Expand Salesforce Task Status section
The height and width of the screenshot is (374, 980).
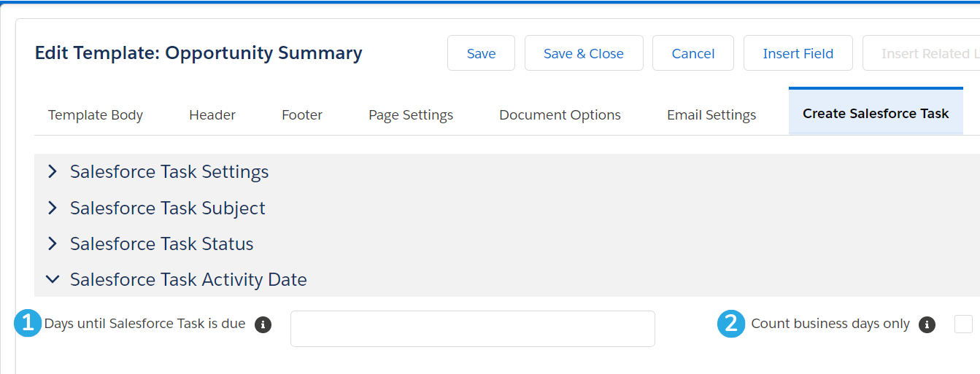click(x=150, y=244)
